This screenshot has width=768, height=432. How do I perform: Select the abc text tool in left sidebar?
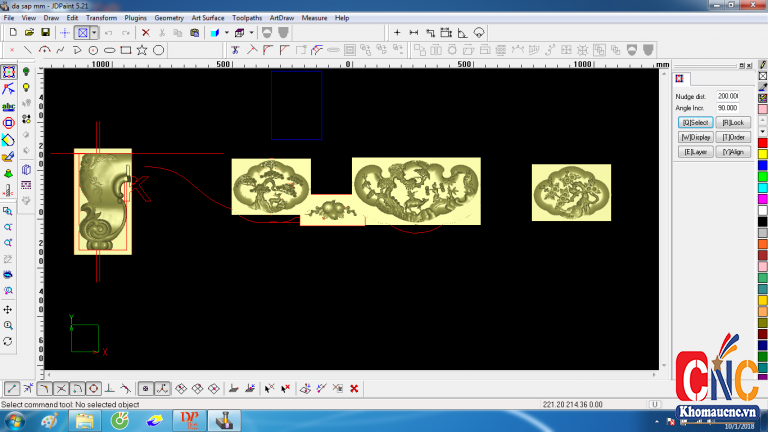(8, 106)
